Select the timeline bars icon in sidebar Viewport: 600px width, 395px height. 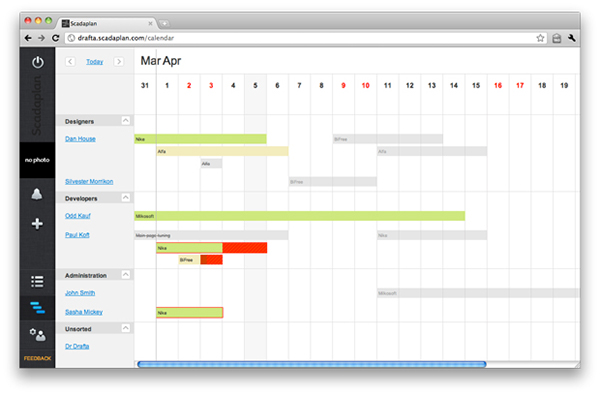pyautogui.click(x=38, y=308)
